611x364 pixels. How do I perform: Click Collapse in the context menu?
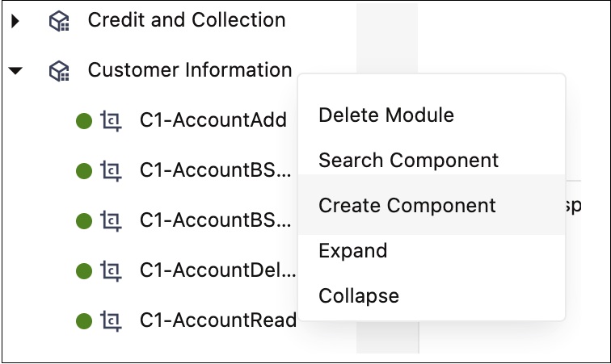click(359, 296)
